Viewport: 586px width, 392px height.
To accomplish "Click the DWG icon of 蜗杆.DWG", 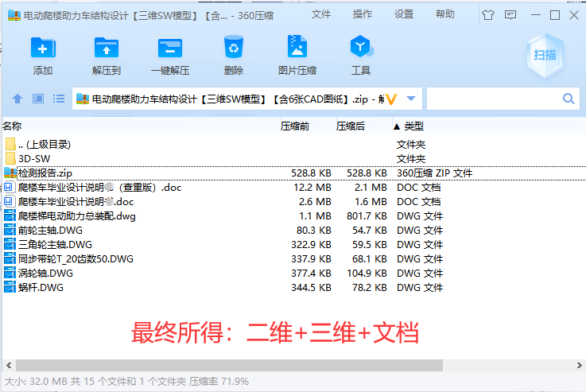I will tap(10, 287).
